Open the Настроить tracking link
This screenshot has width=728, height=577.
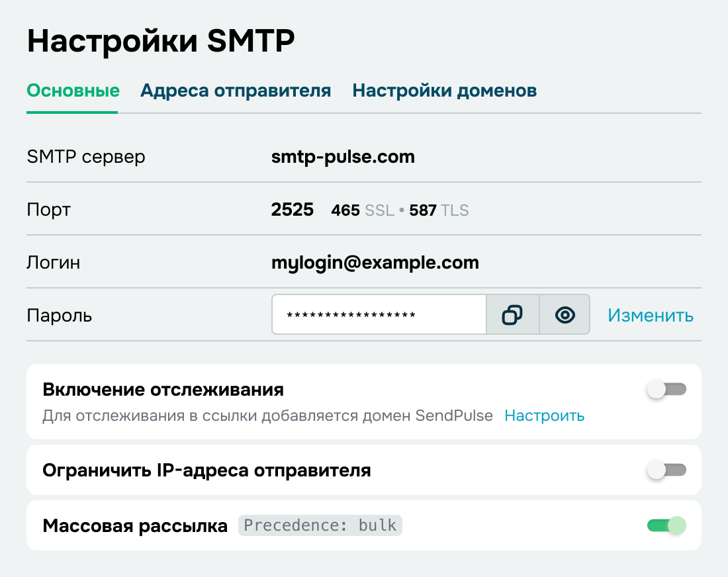pos(545,416)
